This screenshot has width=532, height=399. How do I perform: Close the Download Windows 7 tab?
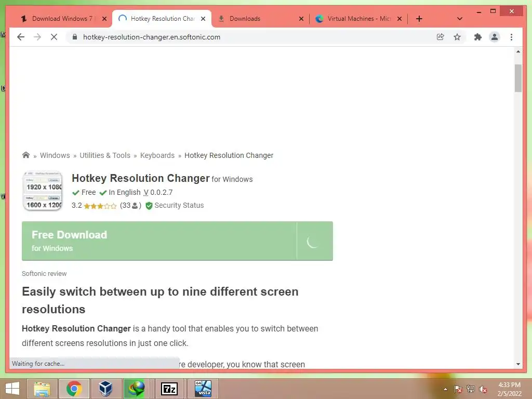coord(104,19)
